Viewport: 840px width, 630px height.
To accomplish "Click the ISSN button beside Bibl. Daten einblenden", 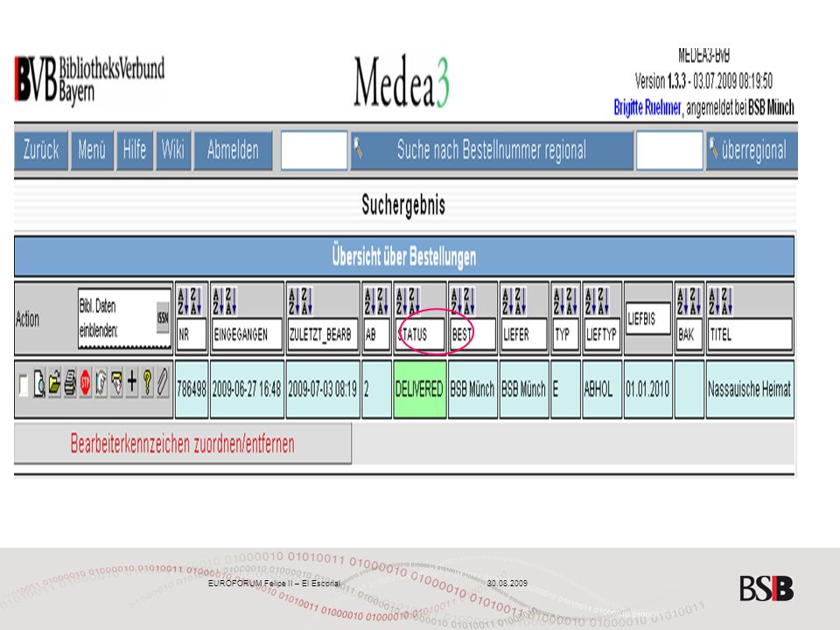I will coord(163,318).
